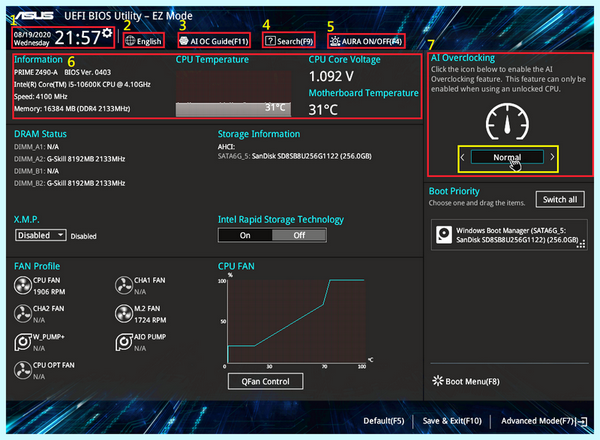
Task: Click the CPU FAN icon in FAN Profile
Action: click(x=23, y=285)
